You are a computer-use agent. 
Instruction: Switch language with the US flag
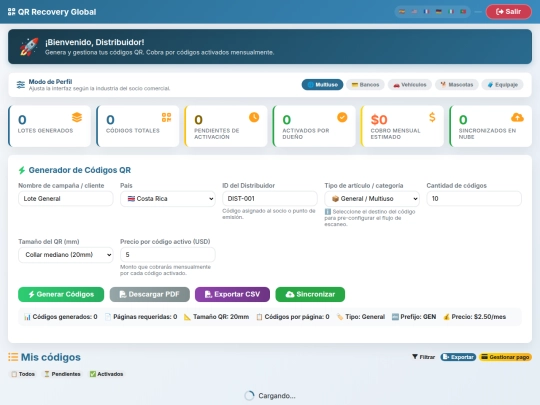pos(414,12)
